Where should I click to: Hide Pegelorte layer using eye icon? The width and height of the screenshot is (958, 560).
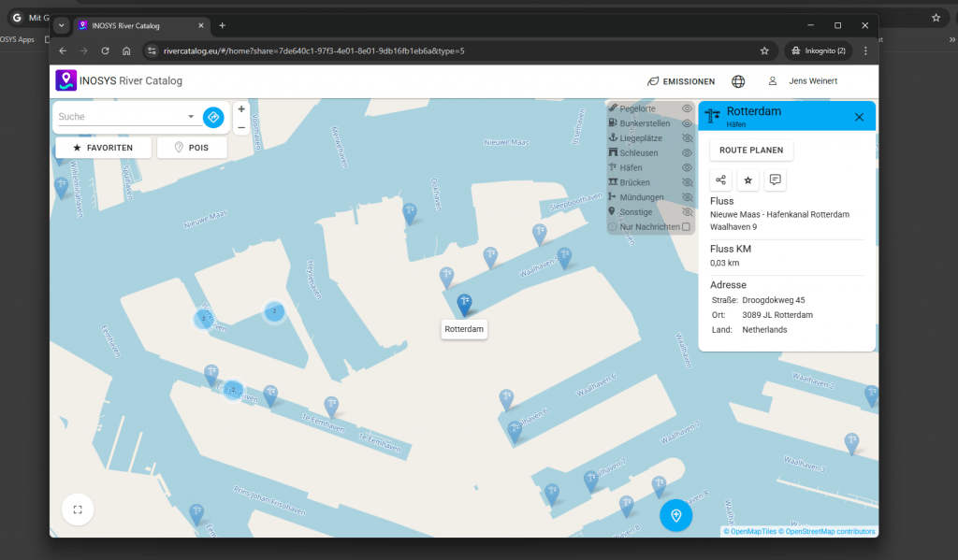tap(687, 109)
